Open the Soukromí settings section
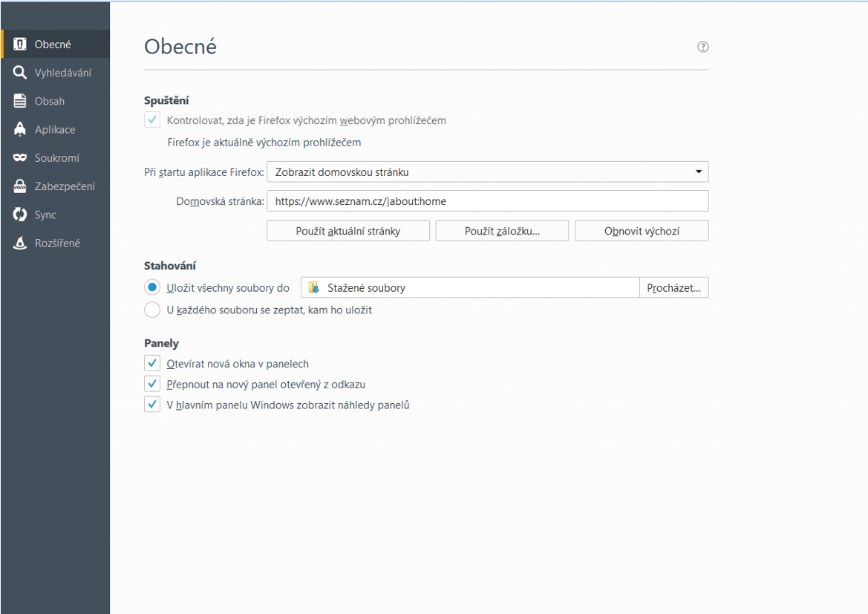The width and height of the screenshot is (868, 614). pyautogui.click(x=56, y=158)
